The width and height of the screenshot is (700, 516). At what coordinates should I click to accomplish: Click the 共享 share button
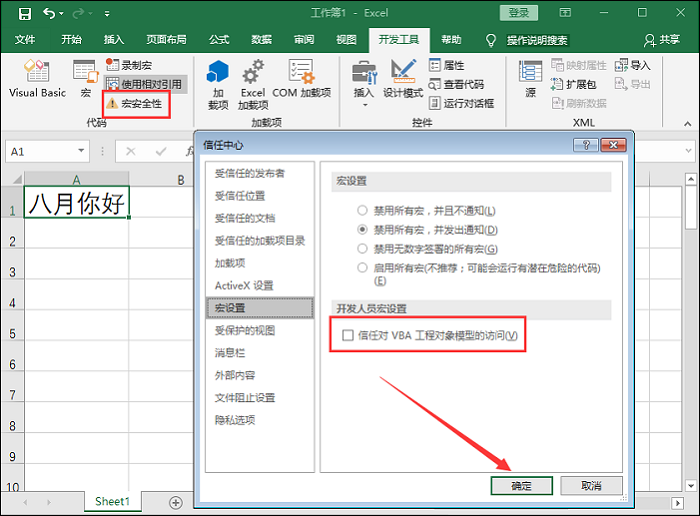coord(662,40)
